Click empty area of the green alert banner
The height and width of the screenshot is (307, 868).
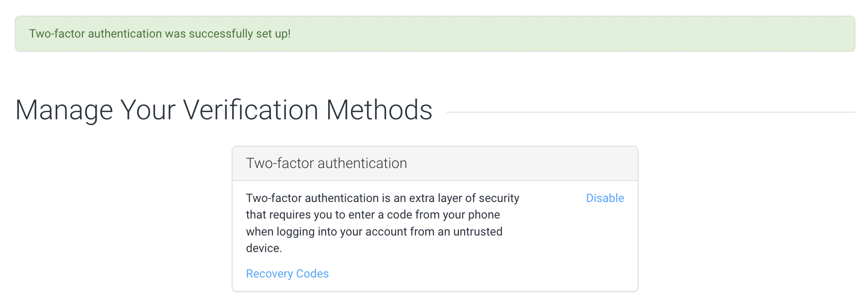572,34
